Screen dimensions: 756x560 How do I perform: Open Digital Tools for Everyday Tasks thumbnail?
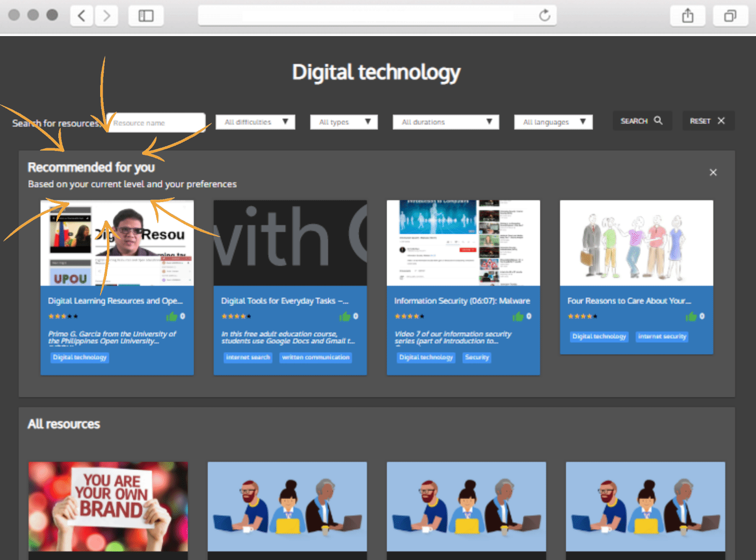[290, 243]
